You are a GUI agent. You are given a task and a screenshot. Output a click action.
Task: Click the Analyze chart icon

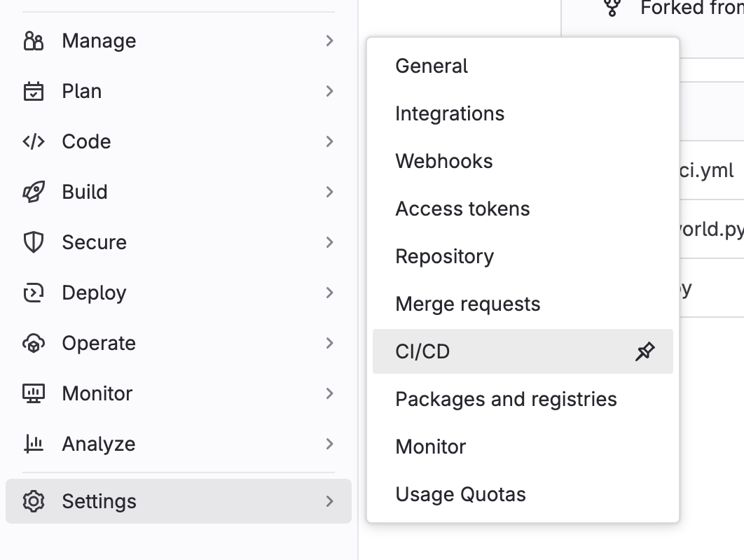34,444
